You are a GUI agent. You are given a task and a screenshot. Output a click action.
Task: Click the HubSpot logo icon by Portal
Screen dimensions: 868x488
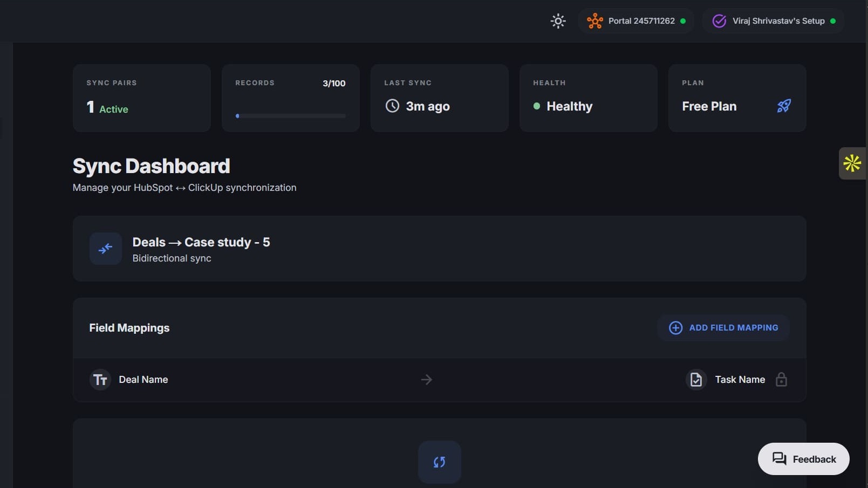click(594, 21)
